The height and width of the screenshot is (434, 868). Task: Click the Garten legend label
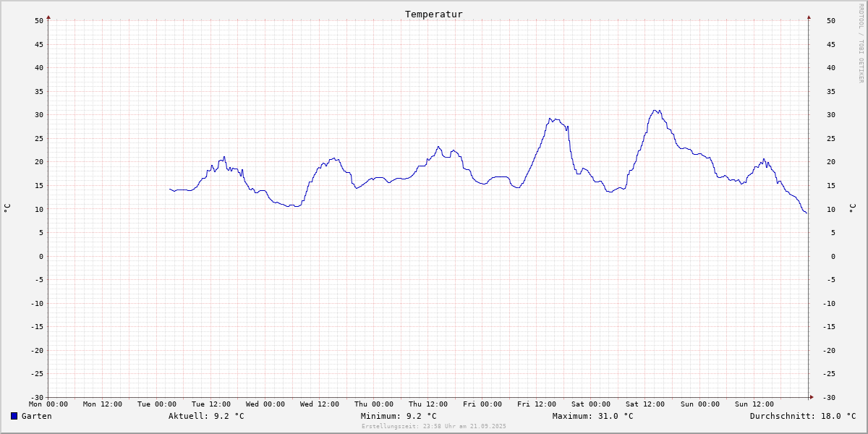(x=37, y=416)
